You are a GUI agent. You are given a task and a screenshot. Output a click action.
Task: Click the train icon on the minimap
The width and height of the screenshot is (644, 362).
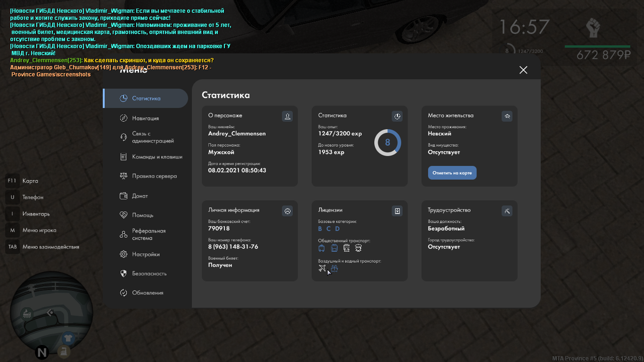point(26,314)
